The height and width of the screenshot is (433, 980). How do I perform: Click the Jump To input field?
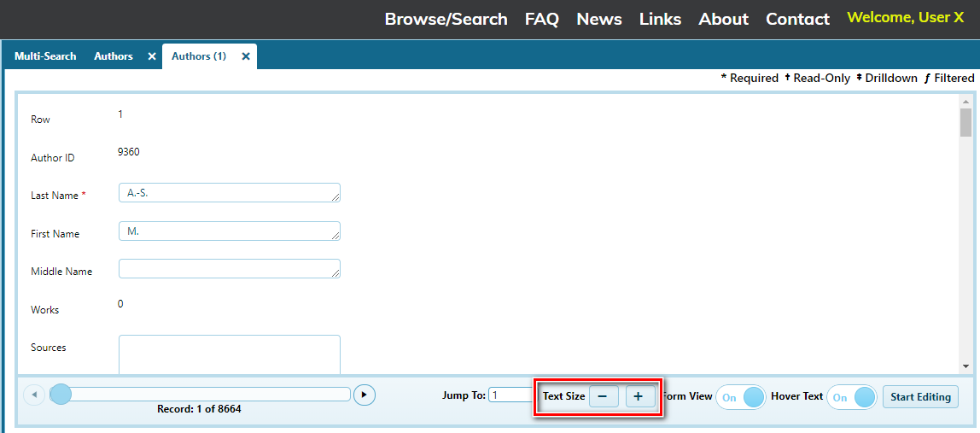[x=510, y=395]
